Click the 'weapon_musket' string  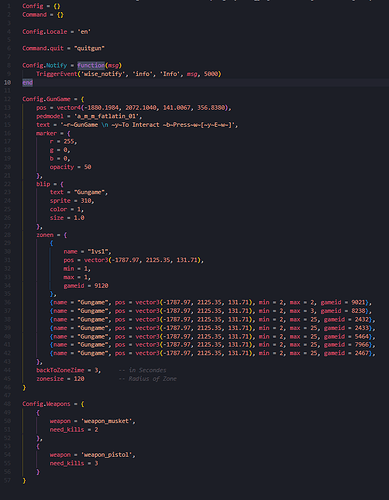[106, 421]
